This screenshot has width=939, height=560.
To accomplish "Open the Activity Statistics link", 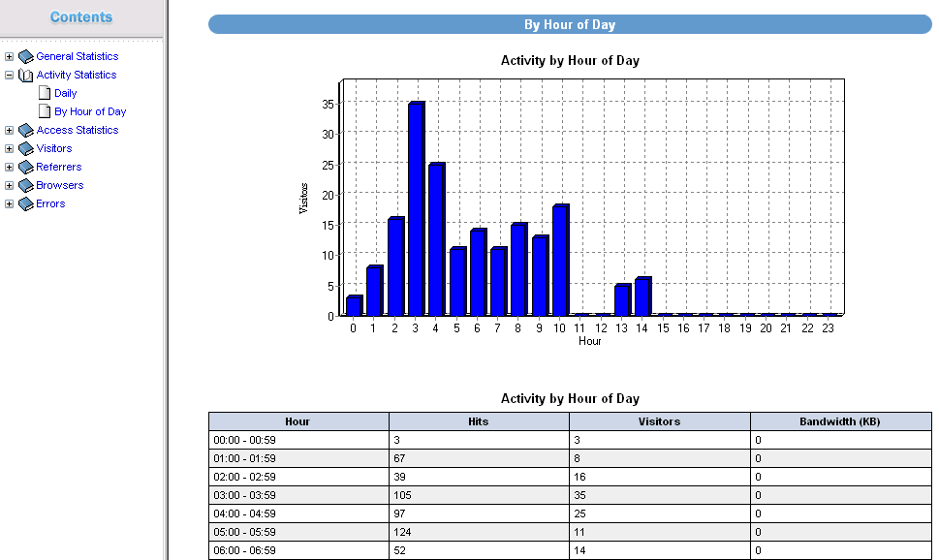I will 76,75.
